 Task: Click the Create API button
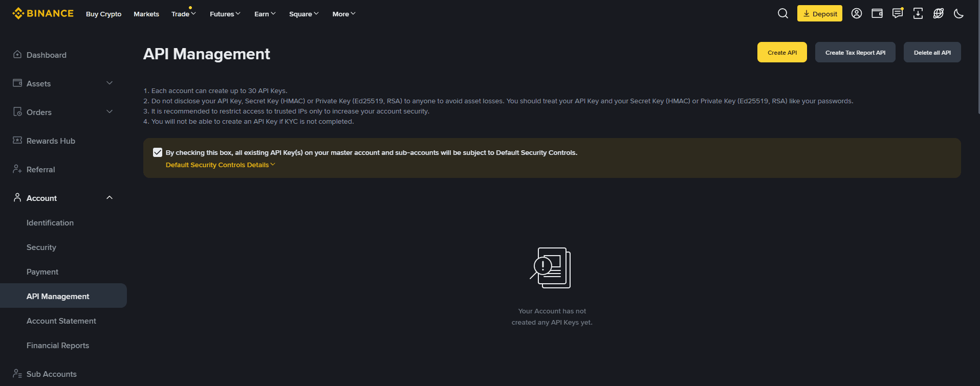[x=782, y=52]
